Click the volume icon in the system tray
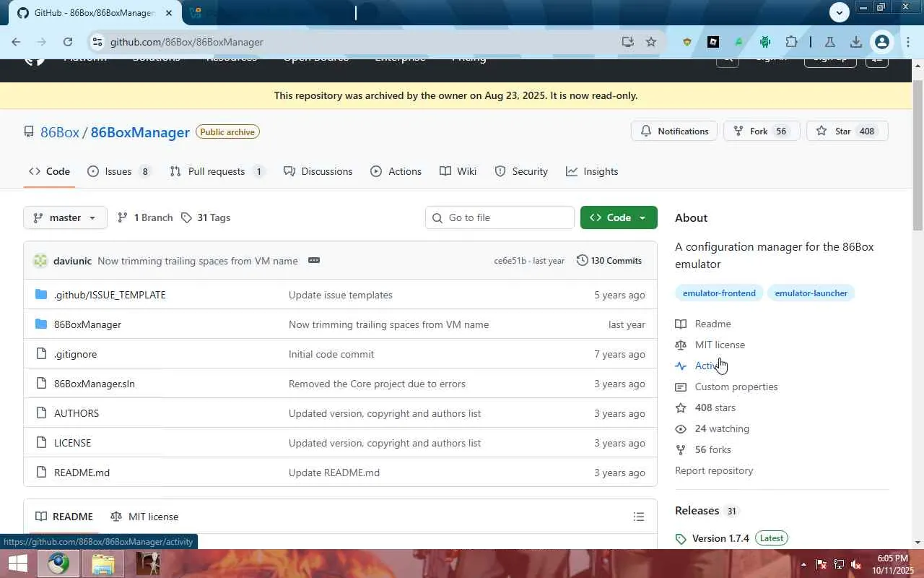Viewport: 924px width, 578px height. (x=856, y=564)
